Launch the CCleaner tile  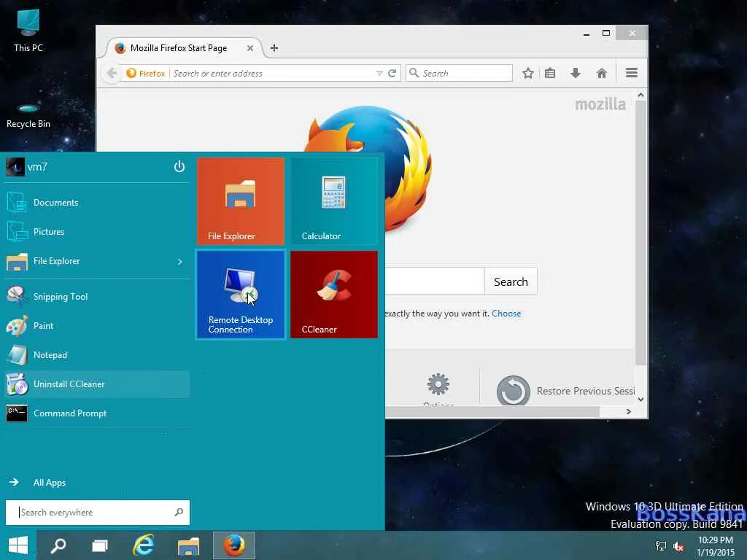(x=334, y=295)
